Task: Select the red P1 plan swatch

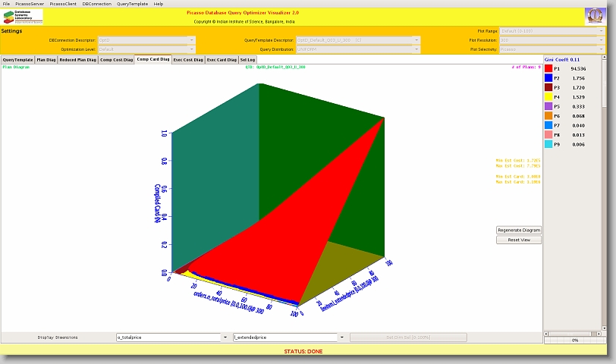Action: (x=548, y=68)
